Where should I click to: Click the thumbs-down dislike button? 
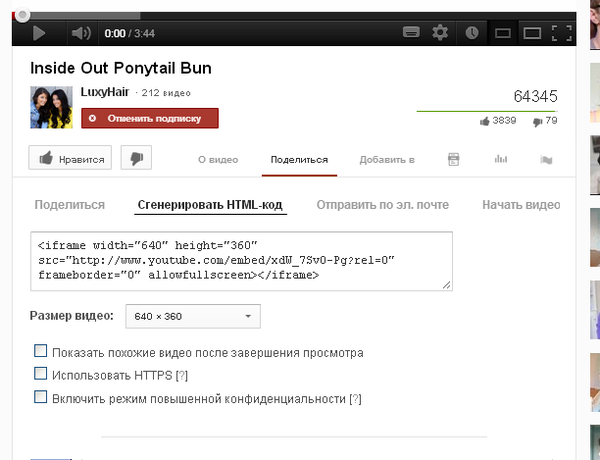point(136,158)
